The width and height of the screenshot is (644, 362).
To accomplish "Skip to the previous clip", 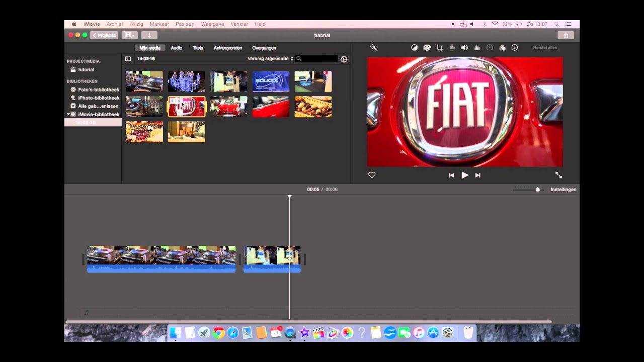I will point(451,175).
